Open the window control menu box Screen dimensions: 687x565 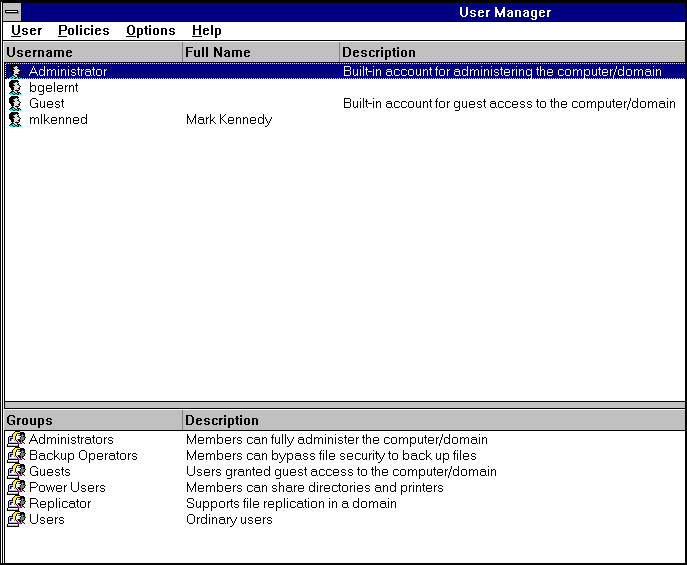coord(12,12)
